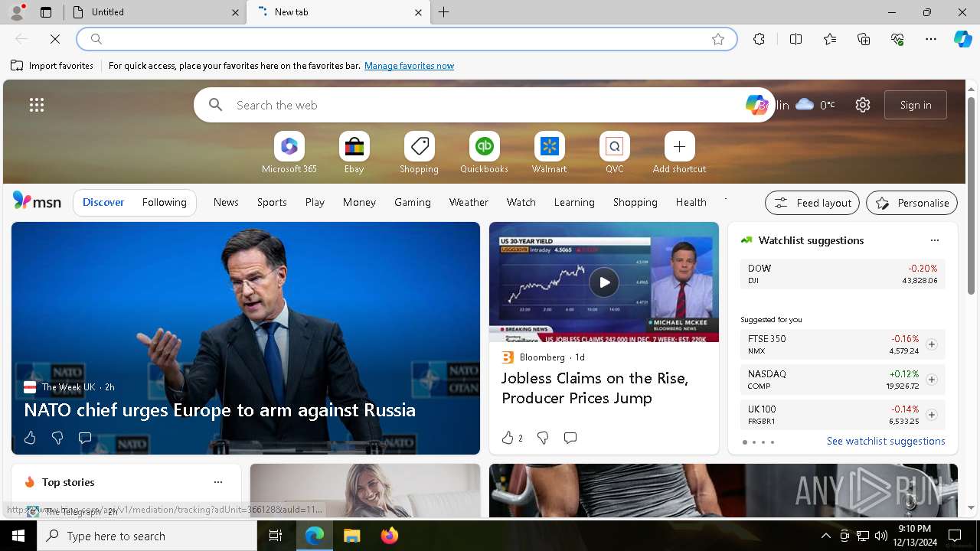
Task: Like the Jobless Claims article
Action: (x=508, y=438)
